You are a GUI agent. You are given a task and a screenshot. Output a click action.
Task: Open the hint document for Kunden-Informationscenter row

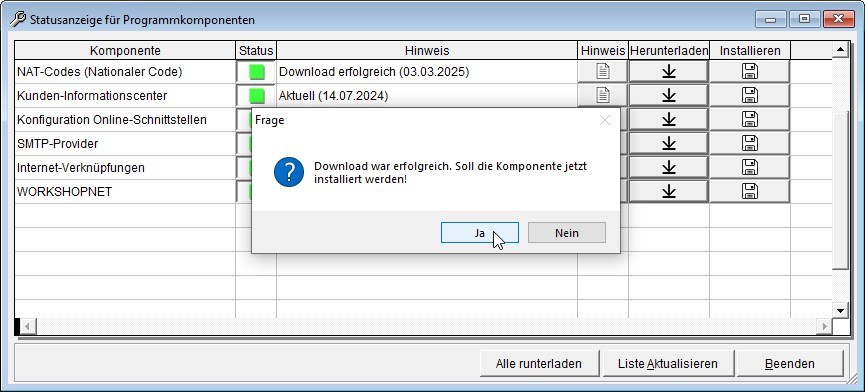603,95
